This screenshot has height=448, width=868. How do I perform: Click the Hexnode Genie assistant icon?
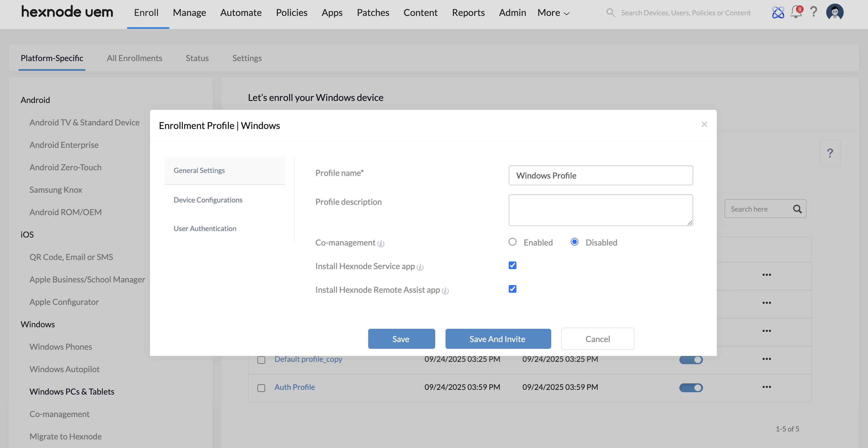(x=778, y=12)
